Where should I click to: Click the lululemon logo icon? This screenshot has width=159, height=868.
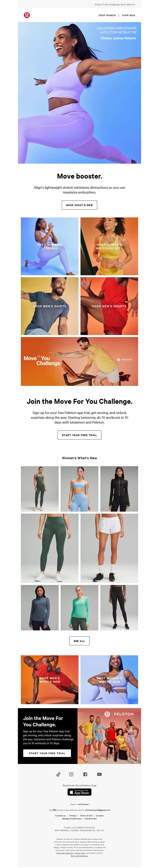pyautogui.click(x=27, y=15)
